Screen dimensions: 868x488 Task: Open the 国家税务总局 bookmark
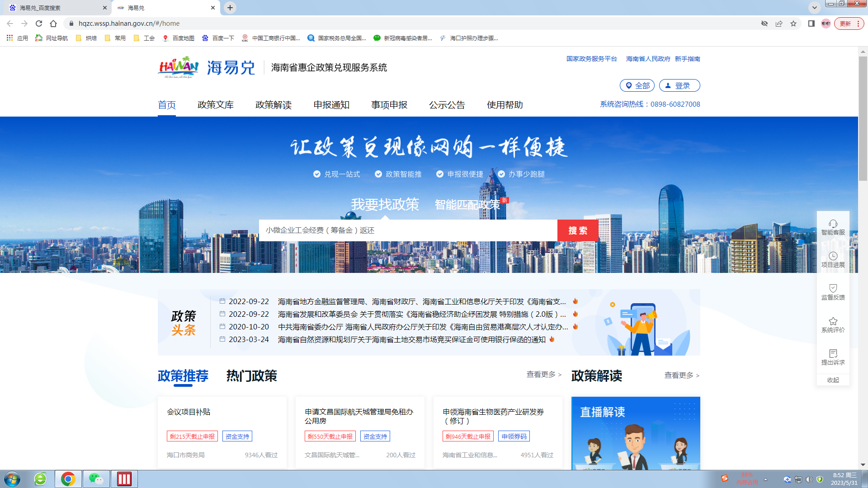(337, 38)
